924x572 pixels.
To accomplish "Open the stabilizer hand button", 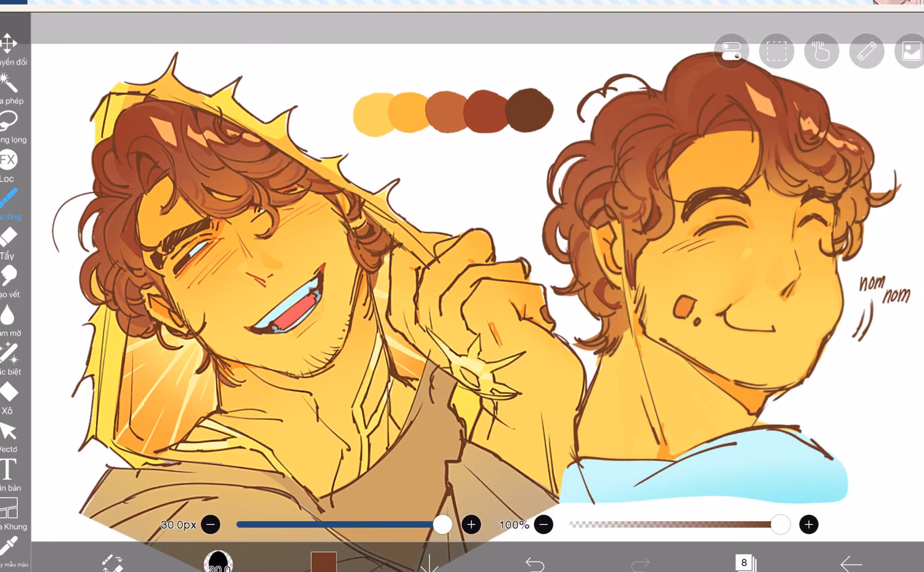I will pos(821,51).
